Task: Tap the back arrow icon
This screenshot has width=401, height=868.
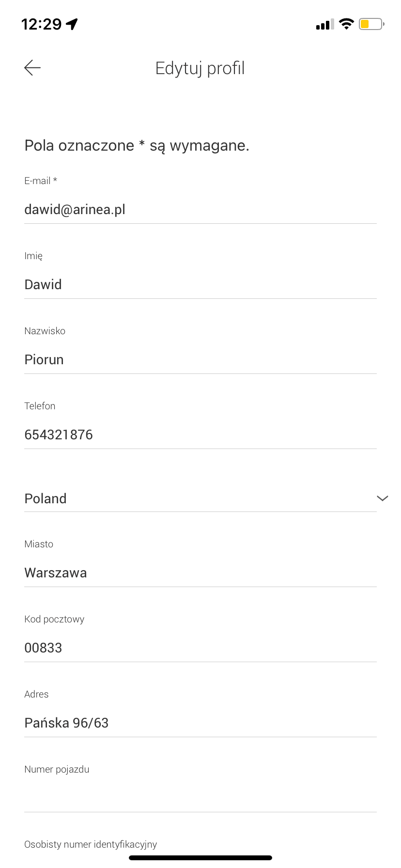Action: click(32, 68)
